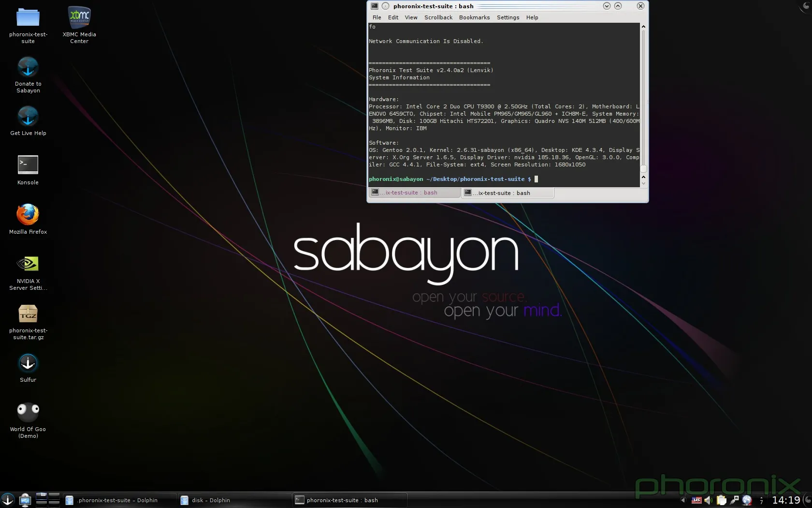812x508 pixels.
Task: Click the "Hardware:" heading in terminal
Action: tap(384, 99)
